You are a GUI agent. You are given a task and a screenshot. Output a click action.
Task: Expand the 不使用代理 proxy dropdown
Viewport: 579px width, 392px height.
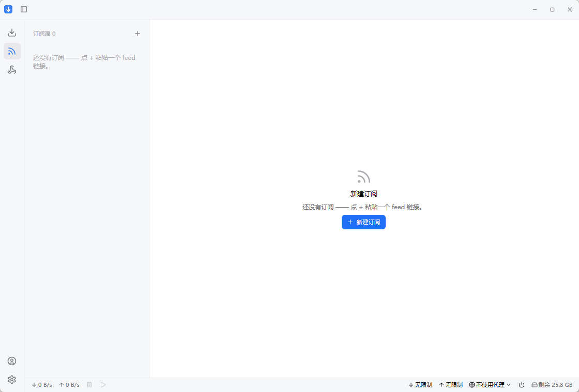(x=490, y=385)
